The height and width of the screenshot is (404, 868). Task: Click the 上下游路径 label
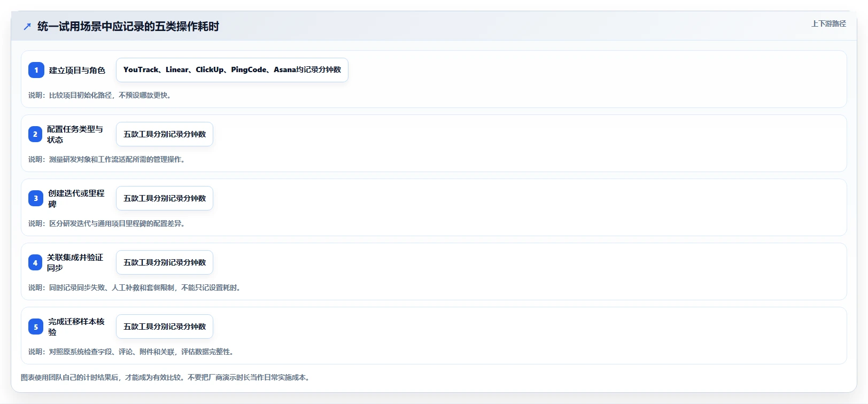(x=828, y=24)
